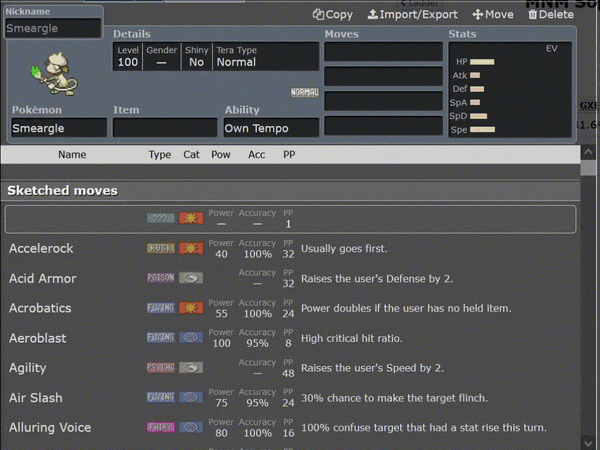Click the Move set icon
The image size is (600, 450).
[478, 15]
